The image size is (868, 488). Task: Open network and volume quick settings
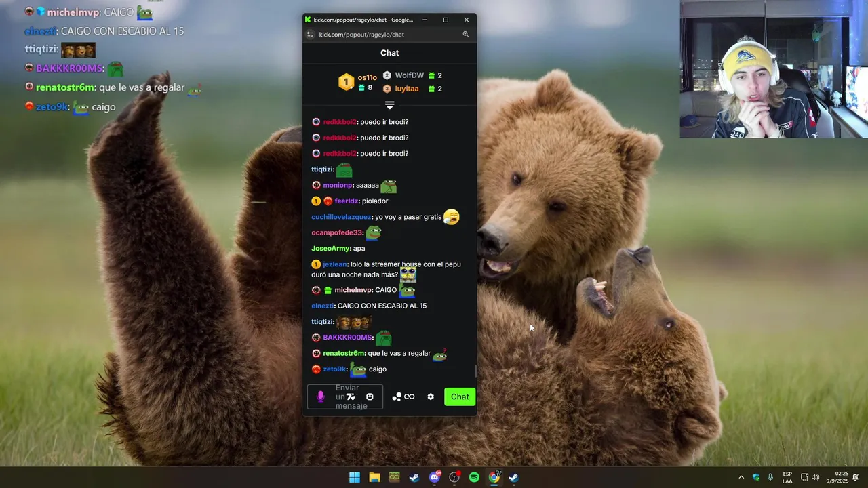pos(810,477)
